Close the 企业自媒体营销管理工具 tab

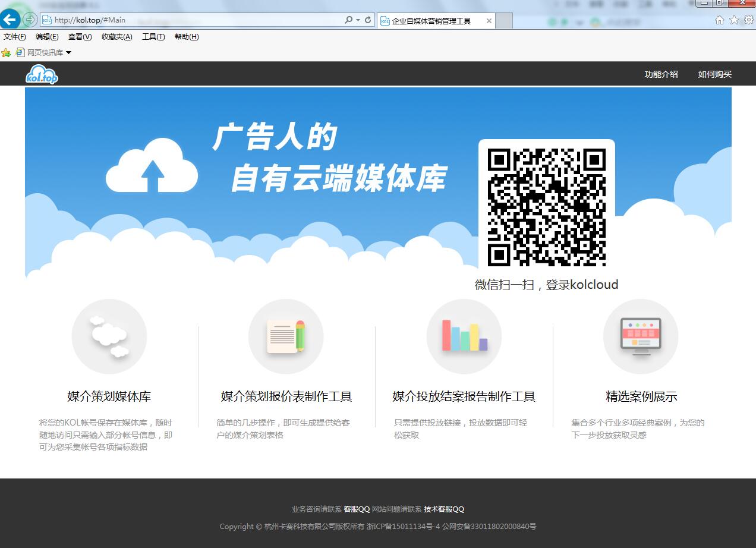489,21
